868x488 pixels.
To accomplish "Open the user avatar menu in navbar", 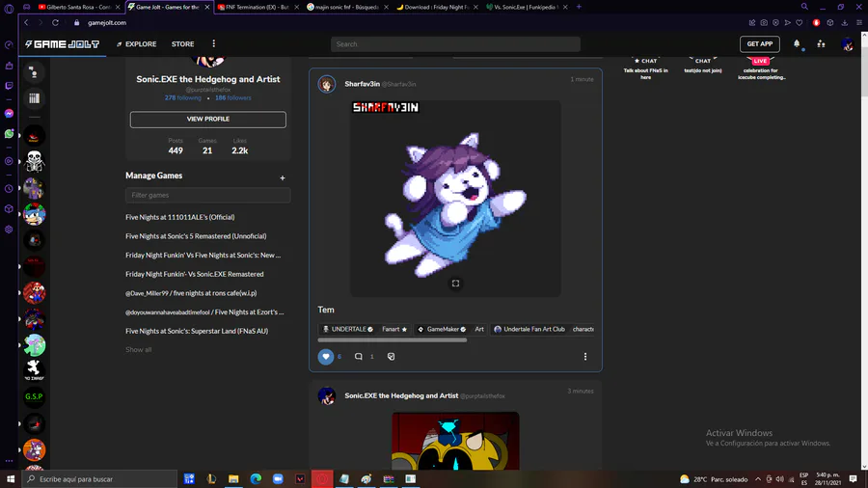I will click(x=847, y=44).
